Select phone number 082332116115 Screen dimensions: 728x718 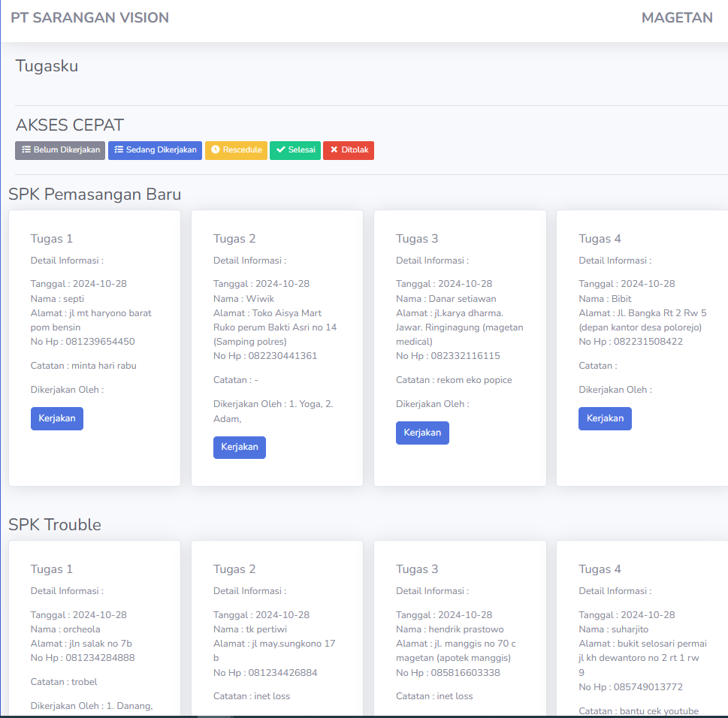466,356
